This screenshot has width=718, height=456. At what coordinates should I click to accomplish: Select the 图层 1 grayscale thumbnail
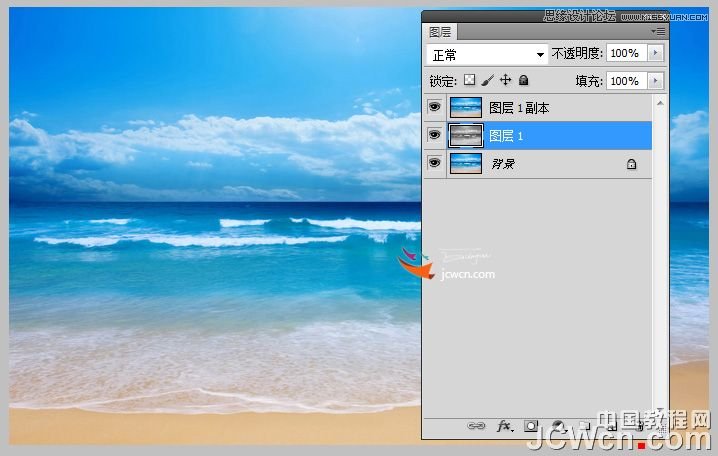466,136
